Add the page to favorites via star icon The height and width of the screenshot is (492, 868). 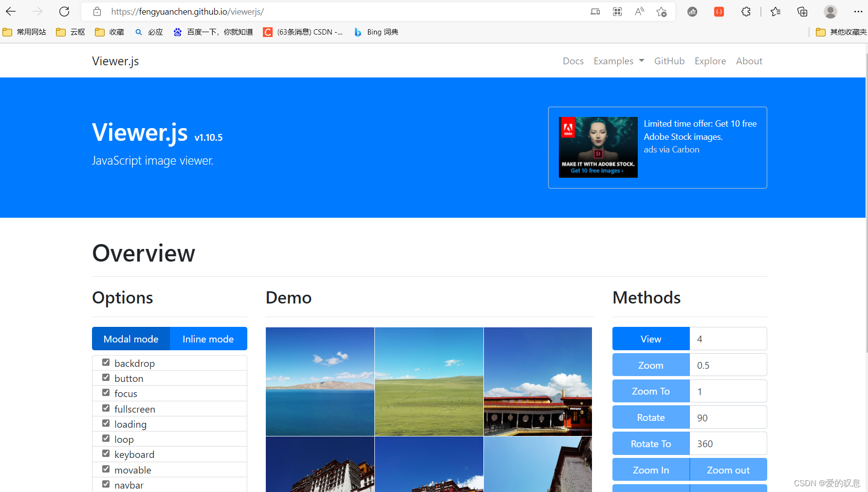pos(661,11)
